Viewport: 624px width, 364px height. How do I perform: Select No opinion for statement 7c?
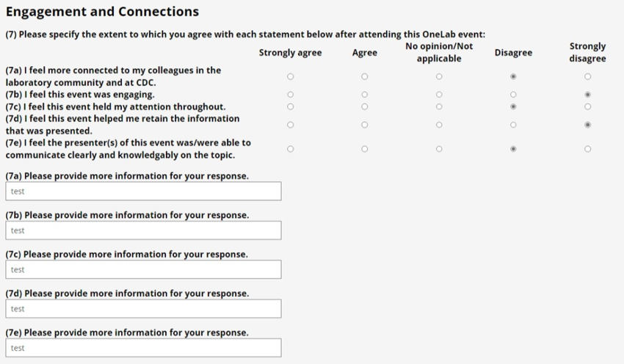pyautogui.click(x=439, y=106)
